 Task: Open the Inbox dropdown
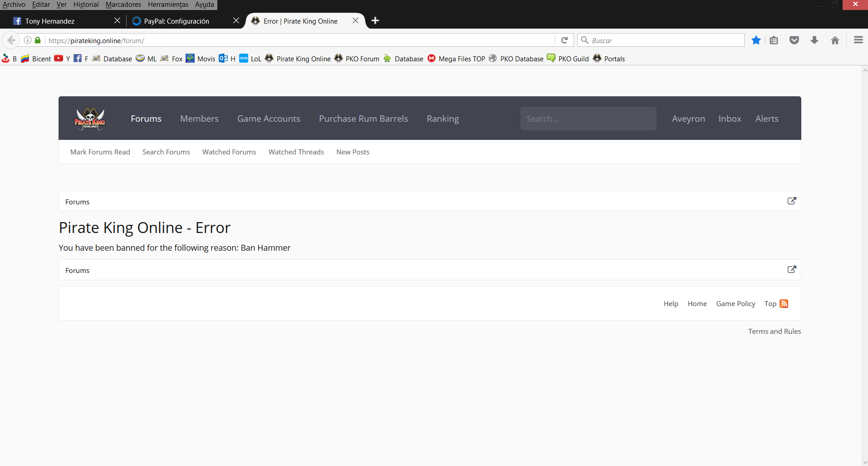pos(730,119)
